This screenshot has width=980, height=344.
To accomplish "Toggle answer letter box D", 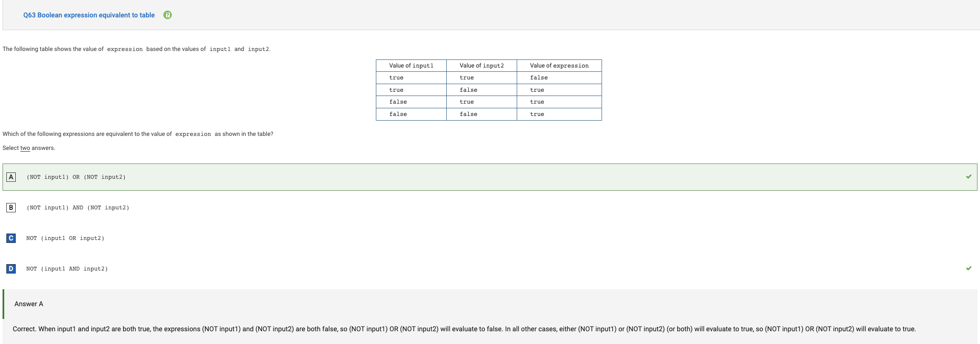I will 11,269.
